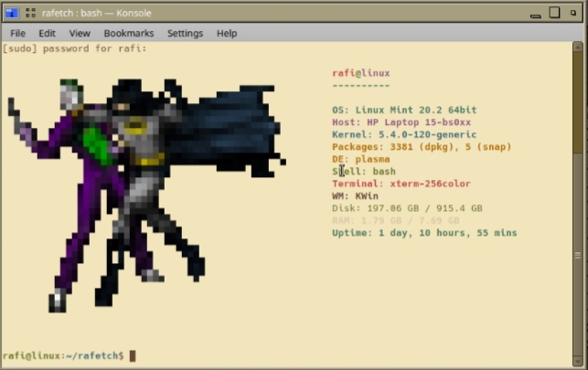Open the File menu
This screenshot has height=370, width=588.
[x=17, y=33]
